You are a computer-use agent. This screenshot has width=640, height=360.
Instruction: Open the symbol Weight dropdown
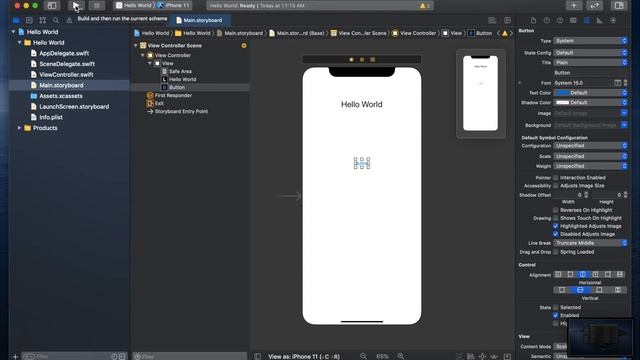(x=590, y=166)
